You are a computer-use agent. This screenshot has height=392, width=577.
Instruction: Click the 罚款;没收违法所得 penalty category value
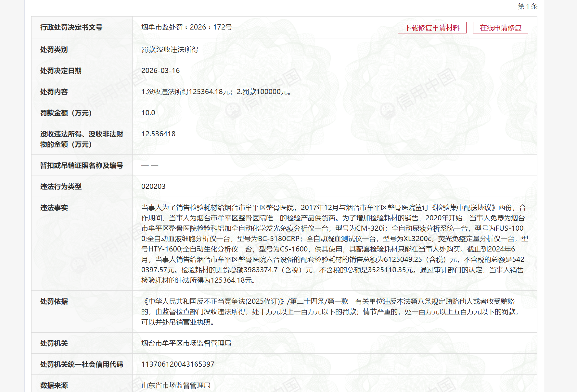tap(170, 50)
